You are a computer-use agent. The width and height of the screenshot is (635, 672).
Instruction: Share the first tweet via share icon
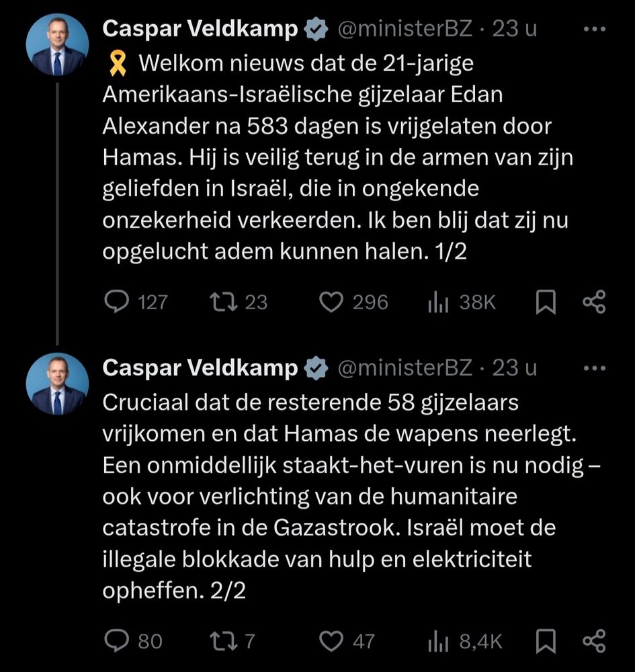(594, 302)
